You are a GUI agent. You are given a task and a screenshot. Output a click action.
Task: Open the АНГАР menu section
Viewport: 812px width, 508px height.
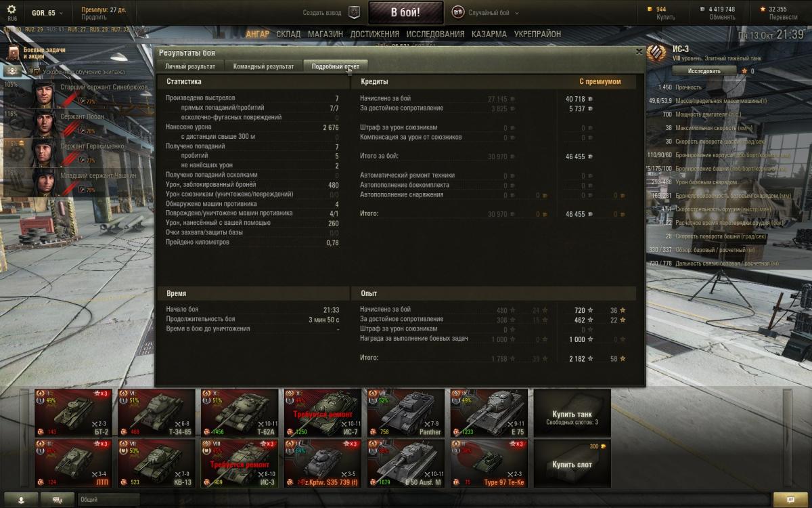258,35
